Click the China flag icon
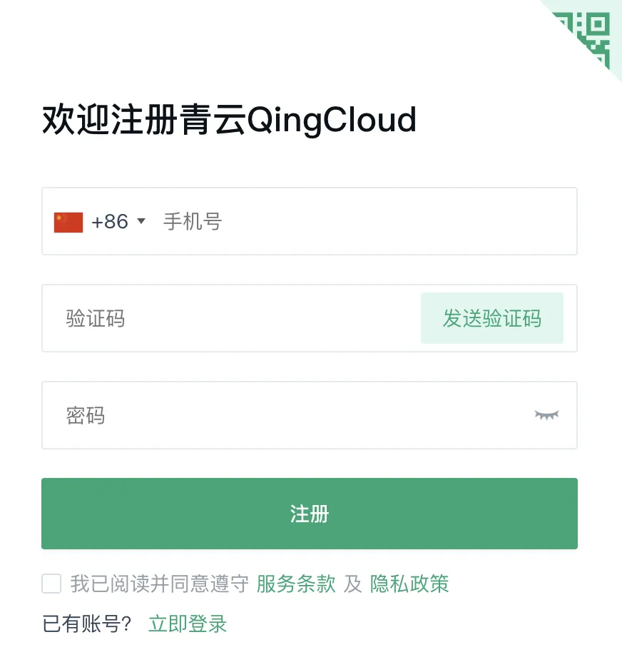Image resolution: width=622 pixels, height=672 pixels. 67,221
